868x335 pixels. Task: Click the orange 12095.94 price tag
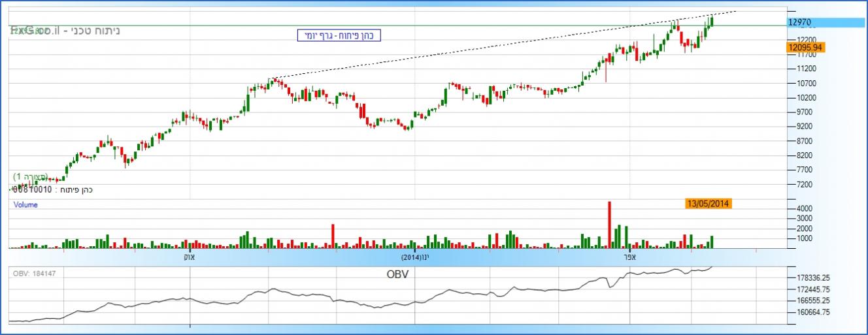pos(807,47)
